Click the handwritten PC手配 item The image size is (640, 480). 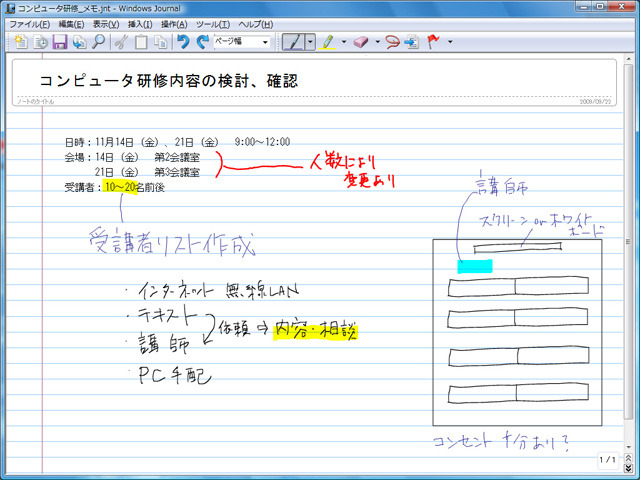tap(175, 375)
